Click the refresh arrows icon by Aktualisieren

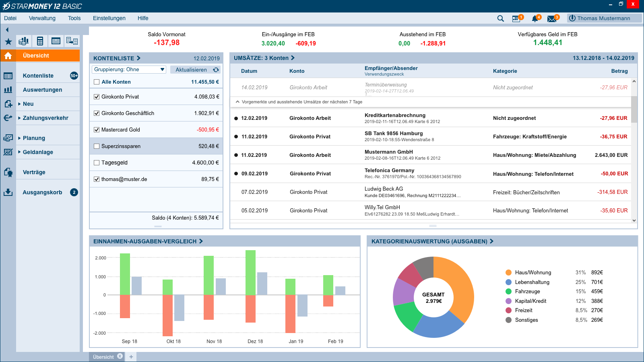(216, 70)
